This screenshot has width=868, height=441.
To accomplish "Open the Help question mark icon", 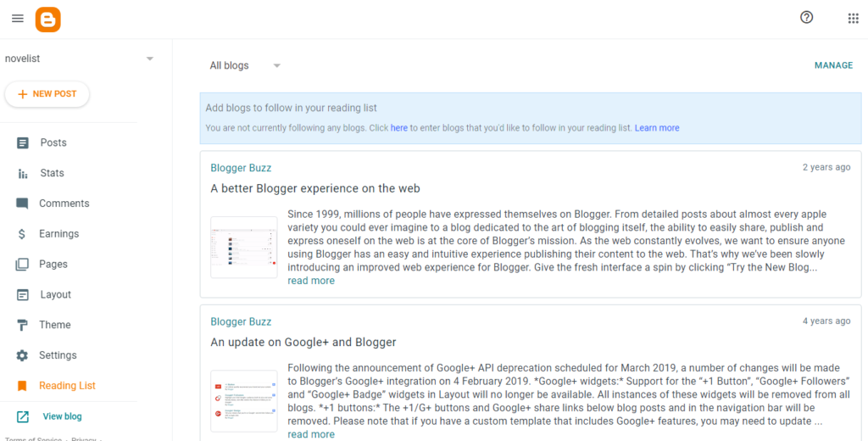I will pos(807,18).
